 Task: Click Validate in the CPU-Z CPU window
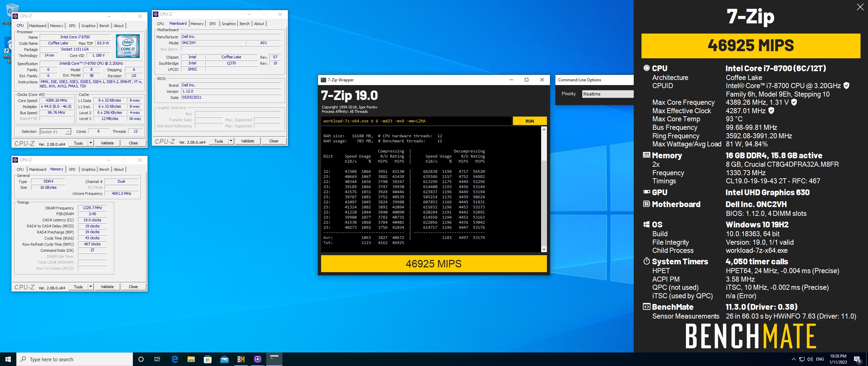107,143
